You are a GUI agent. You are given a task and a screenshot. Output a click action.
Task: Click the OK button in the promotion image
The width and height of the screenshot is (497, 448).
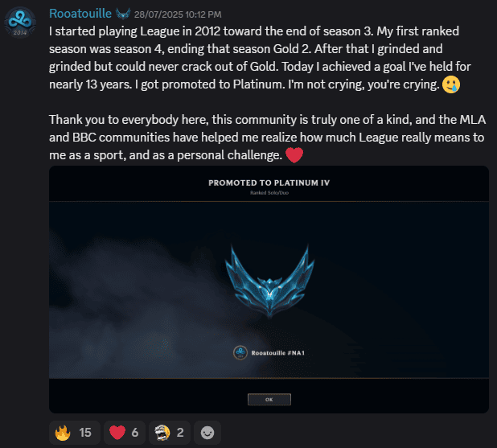point(269,400)
